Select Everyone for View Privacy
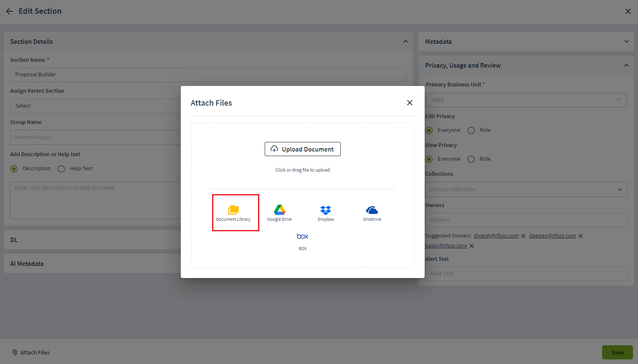Image resolution: width=638 pixels, height=364 pixels. click(x=429, y=159)
